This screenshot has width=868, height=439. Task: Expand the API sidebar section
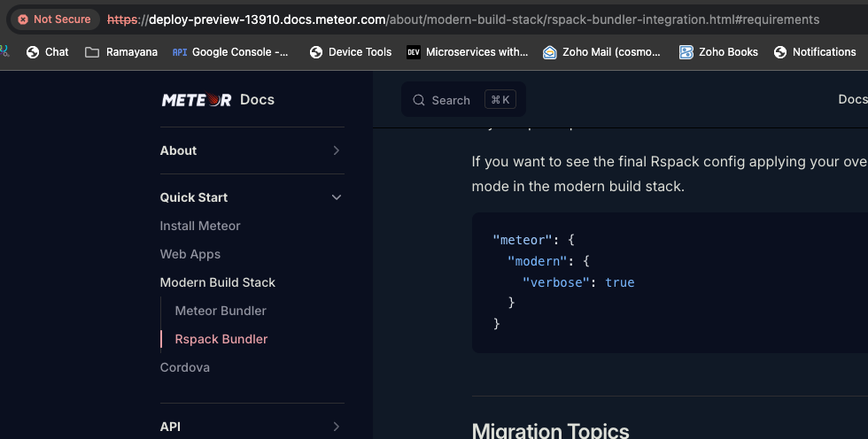[252, 427]
